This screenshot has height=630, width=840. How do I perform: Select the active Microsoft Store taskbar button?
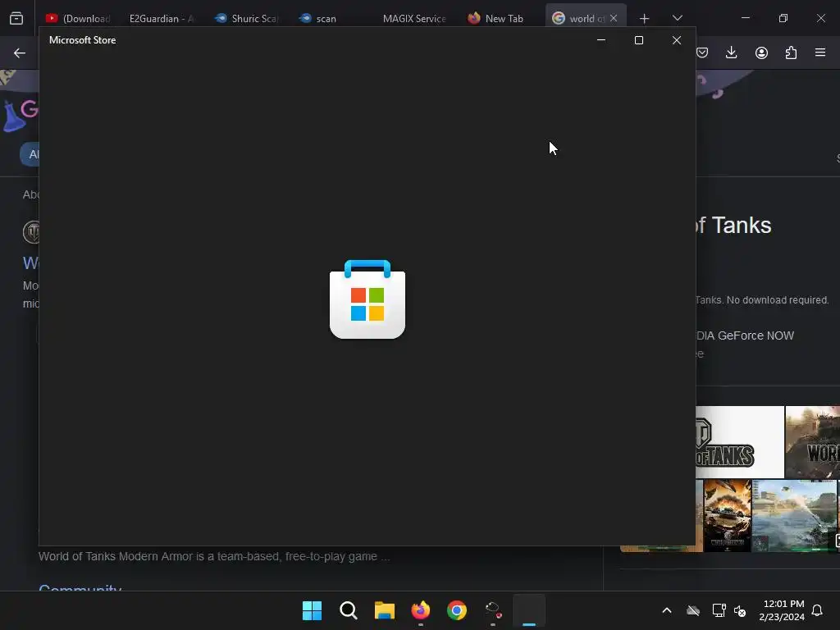(529, 610)
